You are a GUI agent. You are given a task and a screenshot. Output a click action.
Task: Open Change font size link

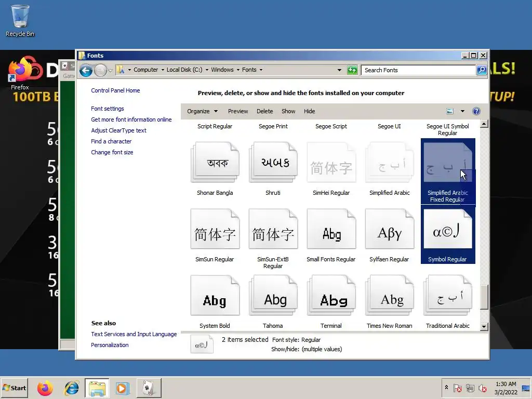coord(112,152)
